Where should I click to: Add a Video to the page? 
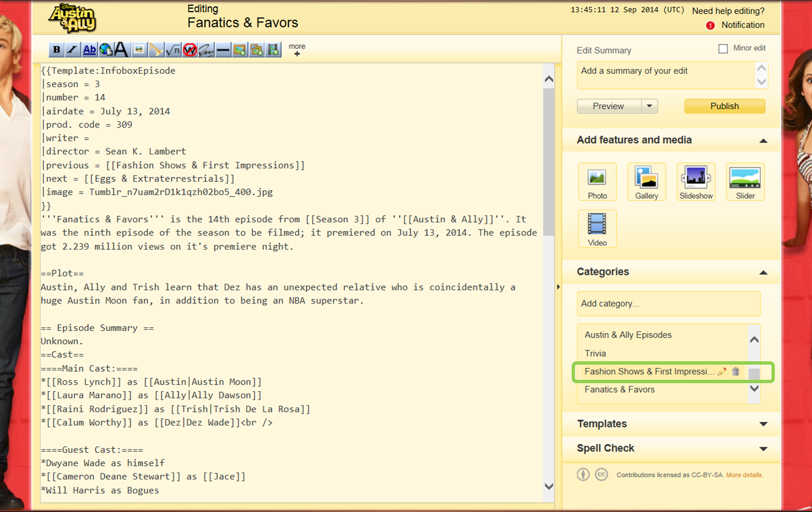pos(597,229)
